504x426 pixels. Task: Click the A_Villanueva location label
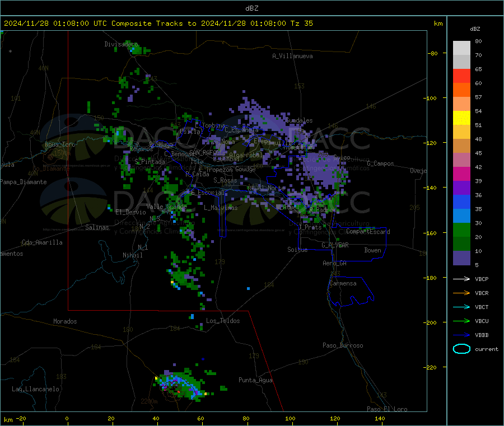[292, 56]
